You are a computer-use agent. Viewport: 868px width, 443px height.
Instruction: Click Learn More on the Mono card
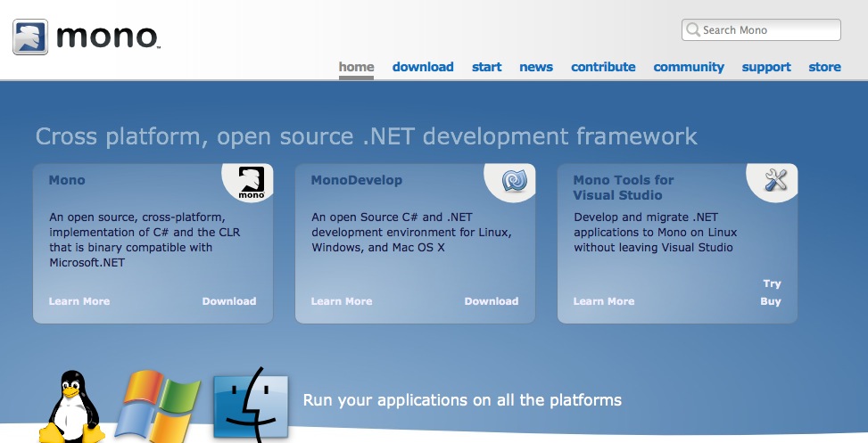click(79, 301)
